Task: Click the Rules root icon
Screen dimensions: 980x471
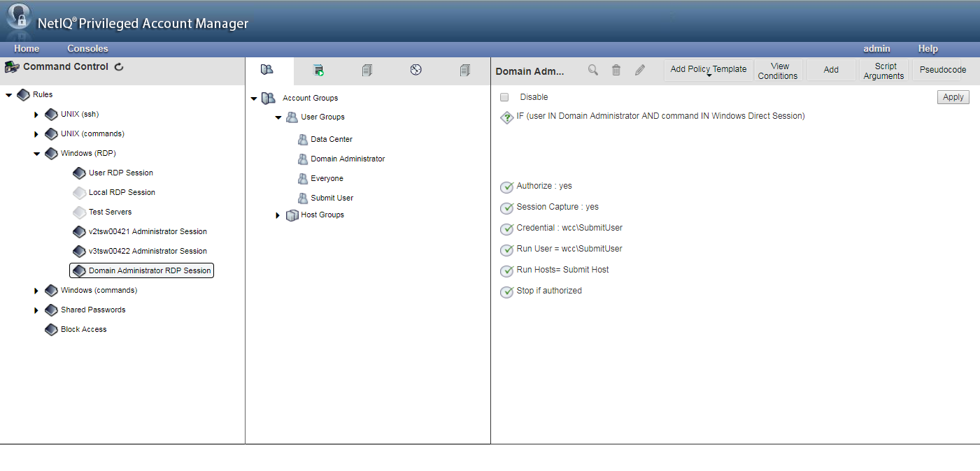Action: click(23, 94)
